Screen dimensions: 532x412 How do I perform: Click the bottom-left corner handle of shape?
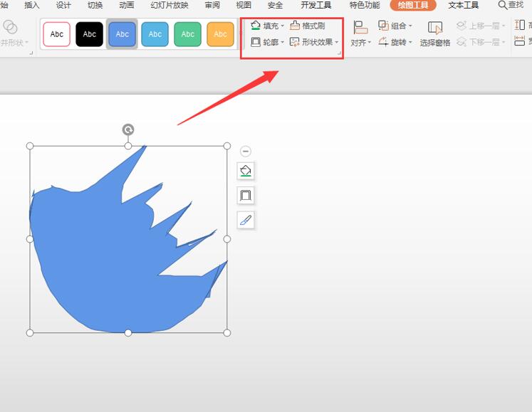click(x=30, y=332)
